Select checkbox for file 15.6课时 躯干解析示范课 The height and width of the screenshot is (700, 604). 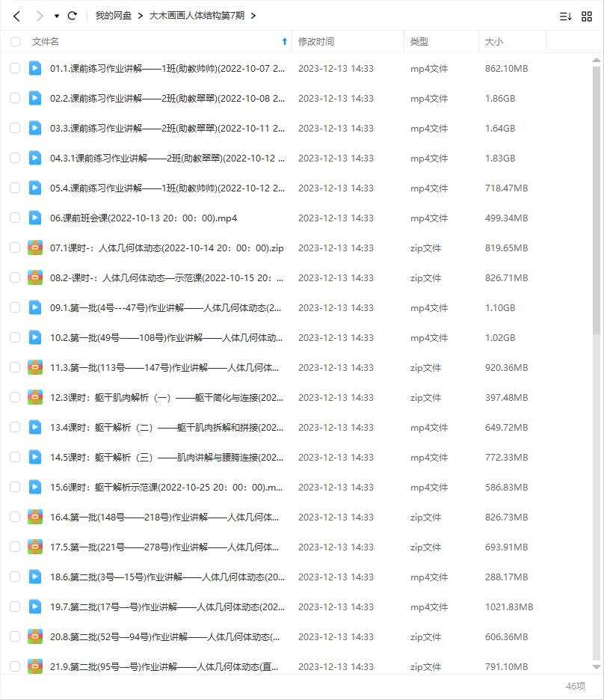point(15,487)
